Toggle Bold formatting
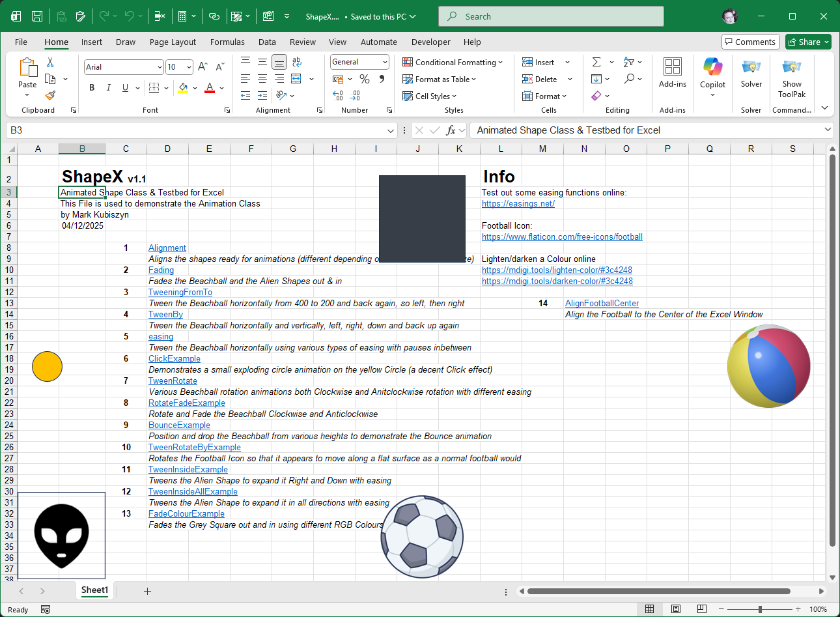The width and height of the screenshot is (840, 617). (x=92, y=88)
